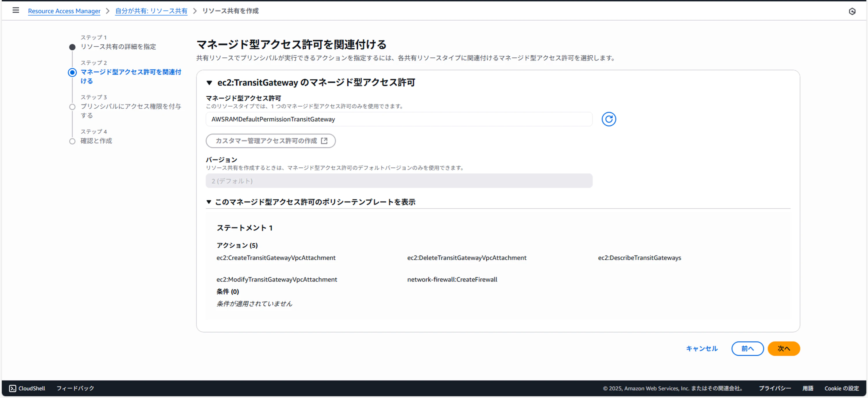
Task: Open the hamburger navigation menu
Action: tap(16, 10)
